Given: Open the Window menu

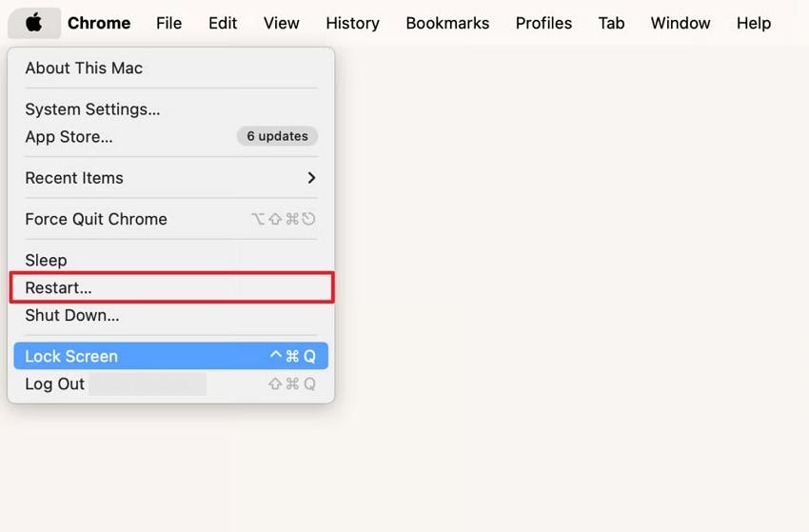Looking at the screenshot, I should pyautogui.click(x=680, y=23).
